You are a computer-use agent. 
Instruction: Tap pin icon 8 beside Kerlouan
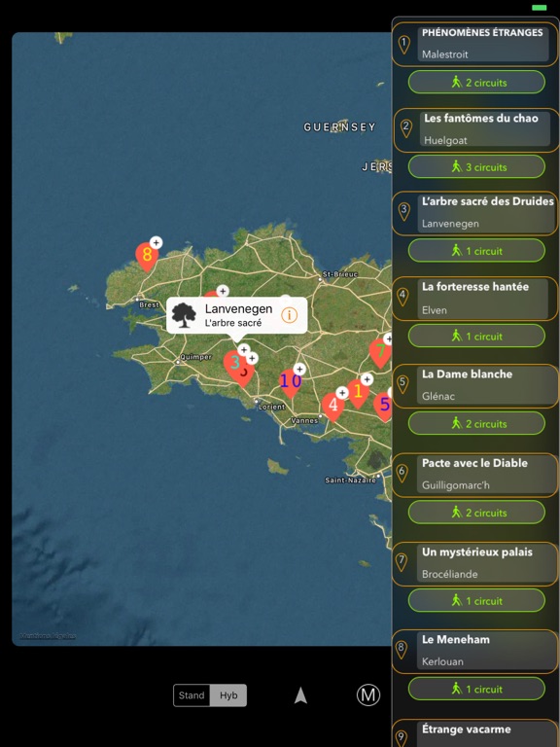[x=401, y=650]
